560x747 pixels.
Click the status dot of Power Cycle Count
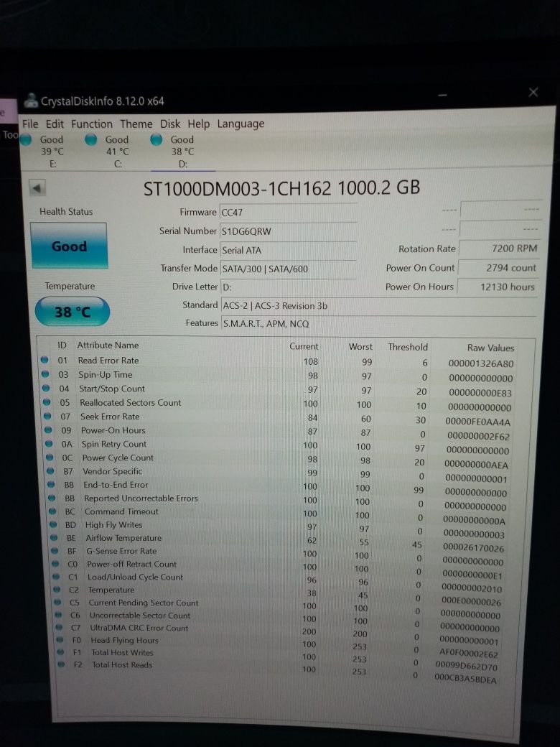click(50, 458)
